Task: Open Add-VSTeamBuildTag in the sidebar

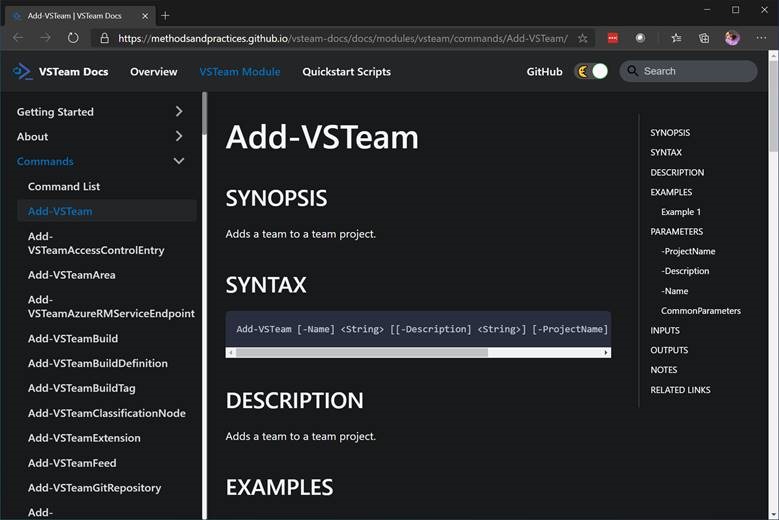Action: [x=81, y=388]
